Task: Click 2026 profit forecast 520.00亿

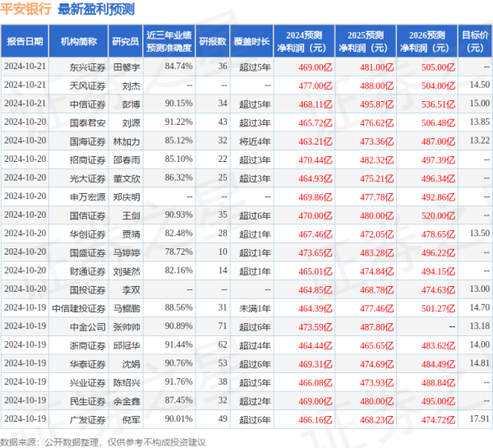Action: pos(438,216)
